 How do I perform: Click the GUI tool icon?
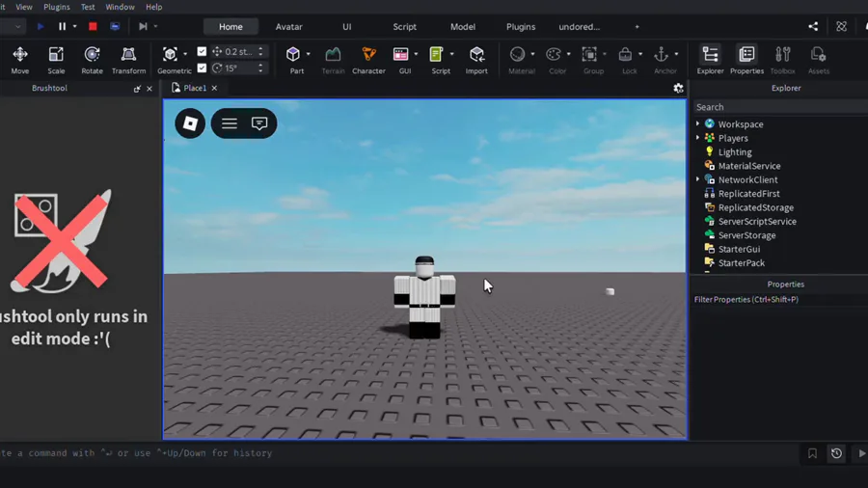click(x=401, y=54)
